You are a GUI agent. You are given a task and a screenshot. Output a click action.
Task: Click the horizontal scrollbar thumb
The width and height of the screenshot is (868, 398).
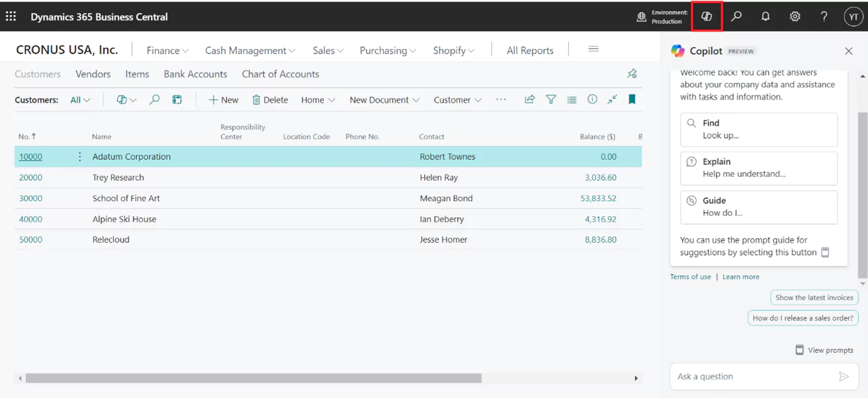click(x=253, y=378)
